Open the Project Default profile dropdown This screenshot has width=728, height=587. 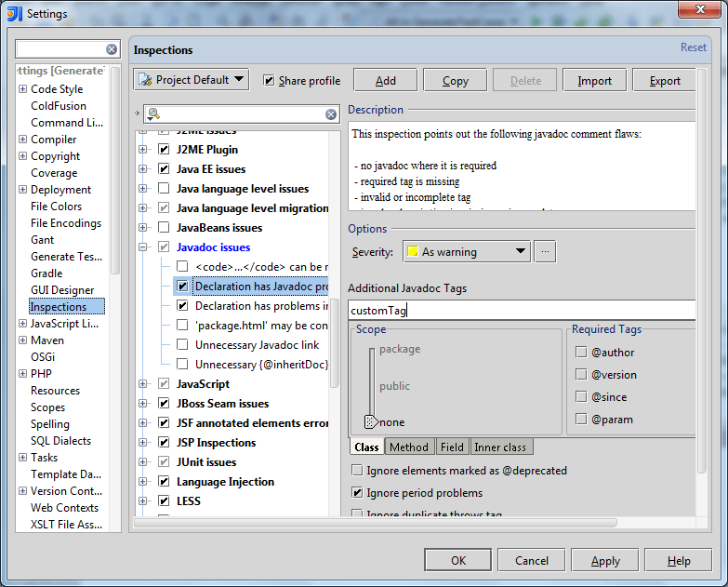coord(192,80)
